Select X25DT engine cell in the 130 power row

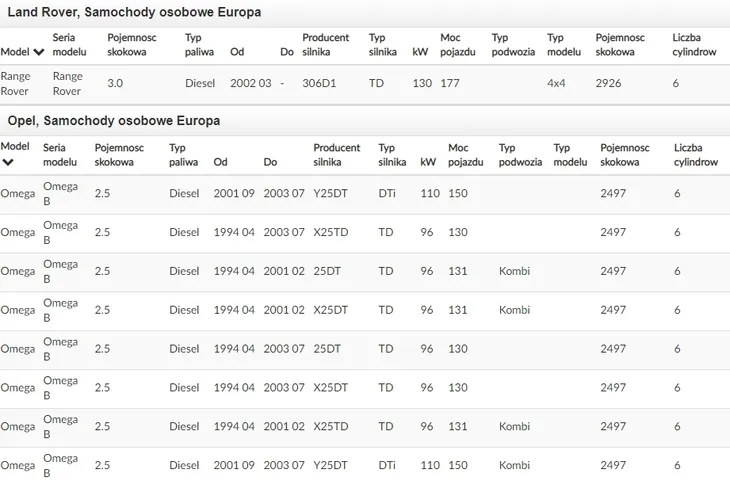pos(330,388)
